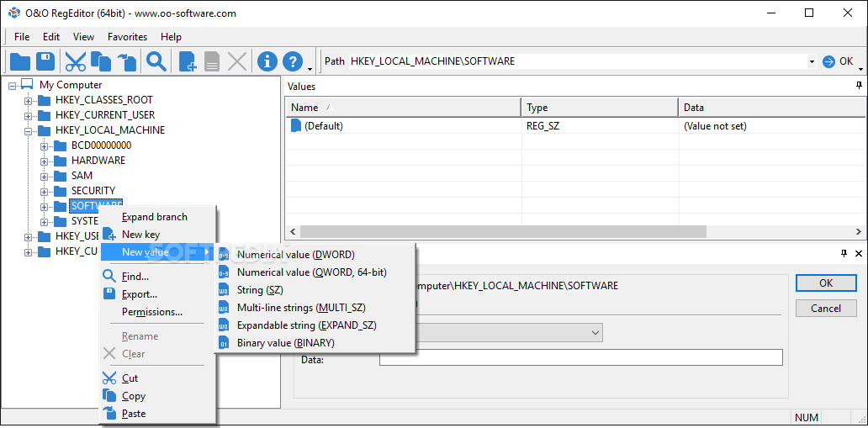868x428 pixels.
Task: Expand the SECURITY key
Action: [x=45, y=192]
